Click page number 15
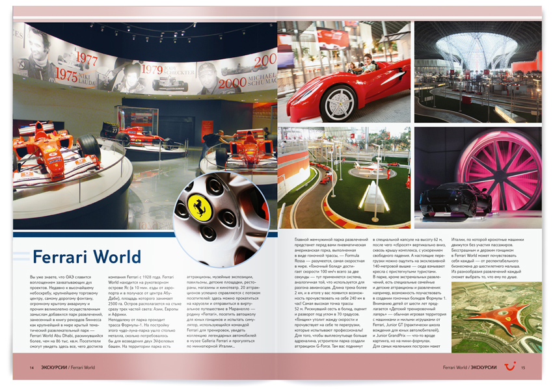Screen dimensions: 553x392 pyautogui.click(x=523, y=368)
